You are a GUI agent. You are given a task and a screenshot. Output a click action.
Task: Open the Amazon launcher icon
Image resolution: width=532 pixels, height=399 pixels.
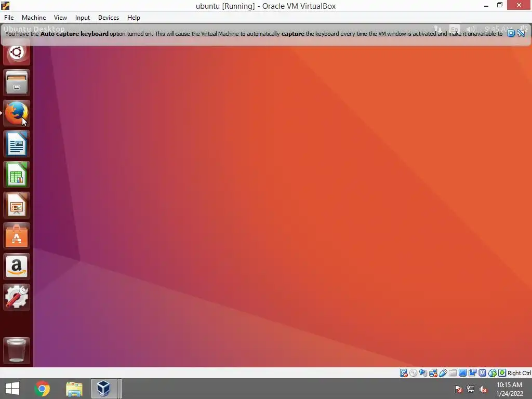(x=16, y=267)
